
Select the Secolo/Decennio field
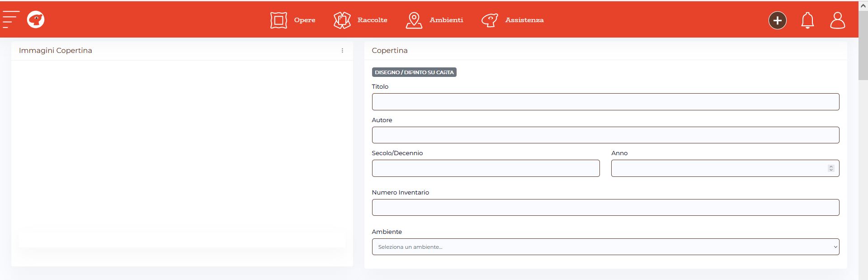click(x=486, y=168)
